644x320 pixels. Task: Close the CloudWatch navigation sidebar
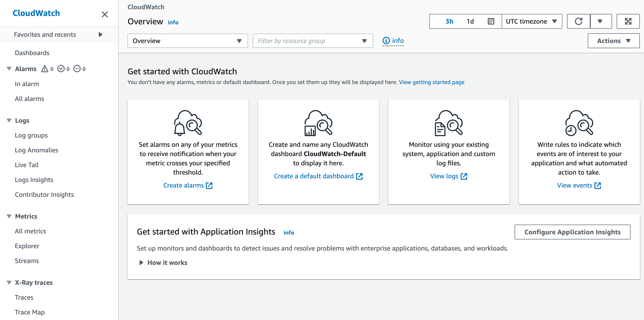(105, 14)
